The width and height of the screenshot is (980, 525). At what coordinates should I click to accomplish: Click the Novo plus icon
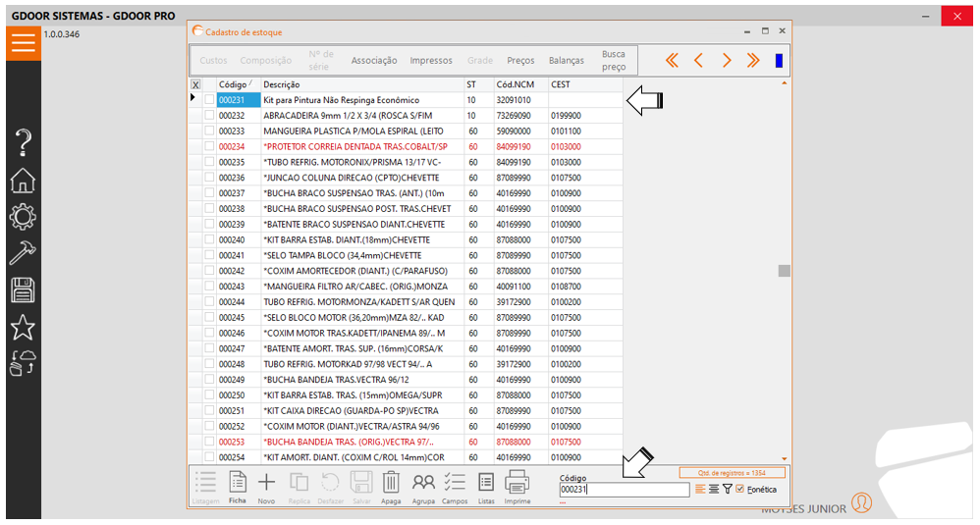266,482
